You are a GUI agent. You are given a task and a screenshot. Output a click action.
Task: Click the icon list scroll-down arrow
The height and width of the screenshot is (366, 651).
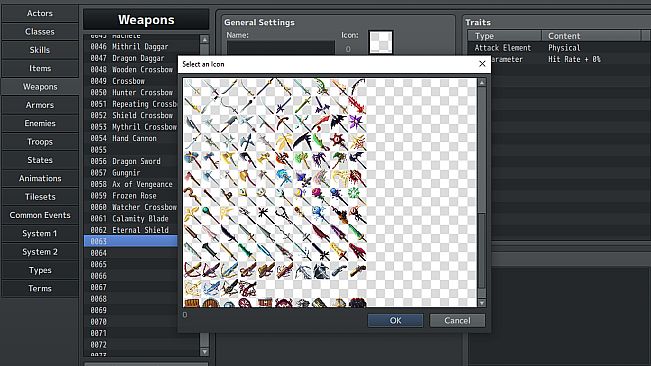tap(482, 303)
